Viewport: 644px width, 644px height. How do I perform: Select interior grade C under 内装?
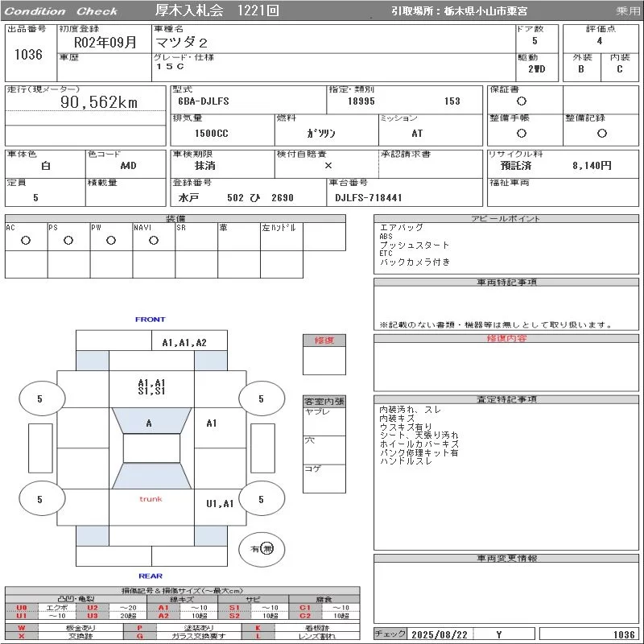(619, 69)
